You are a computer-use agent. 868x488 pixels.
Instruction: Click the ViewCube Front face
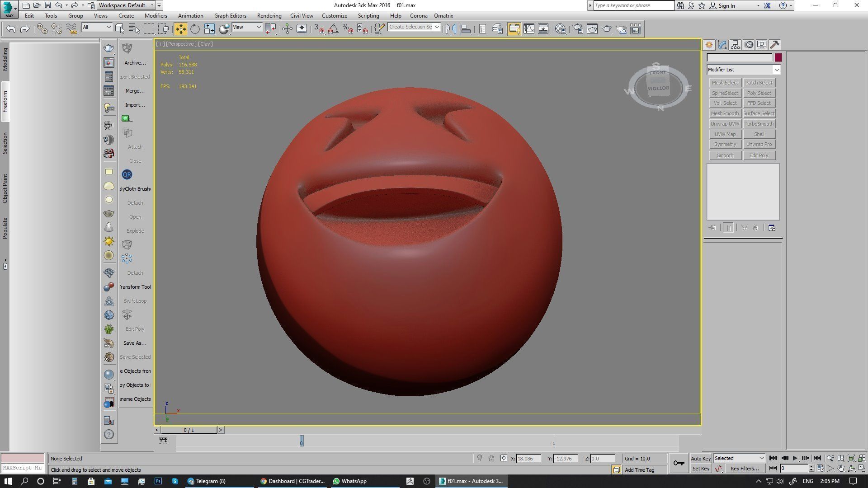pyautogui.click(x=658, y=73)
